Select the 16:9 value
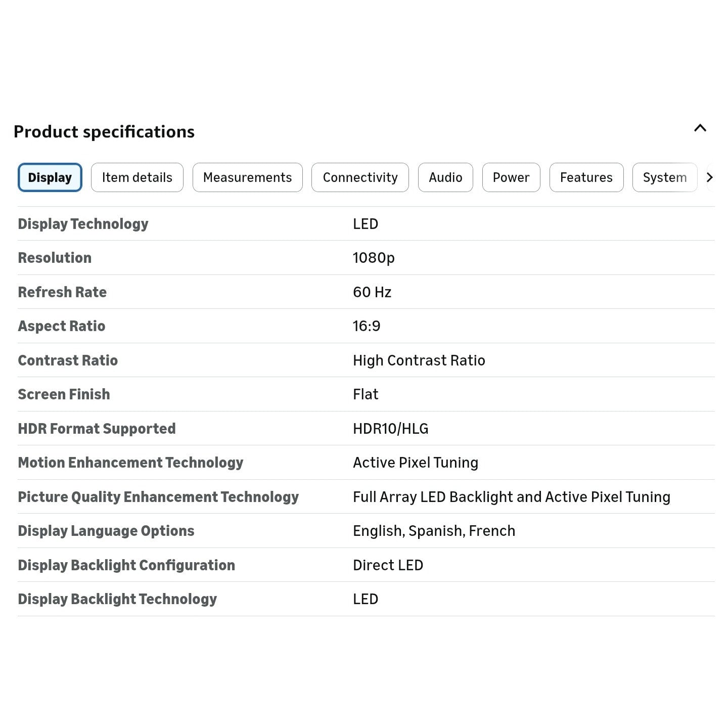 point(367,326)
